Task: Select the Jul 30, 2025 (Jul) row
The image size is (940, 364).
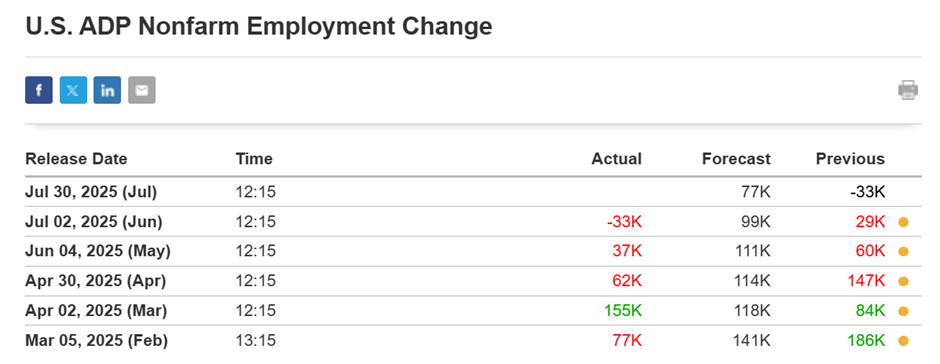Action: [x=473, y=192]
